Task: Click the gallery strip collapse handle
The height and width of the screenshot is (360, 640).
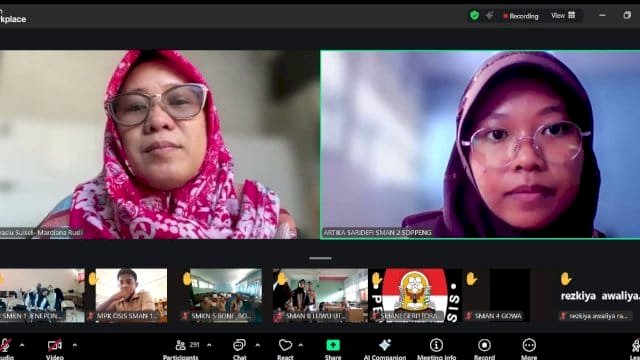Action: tap(320, 258)
